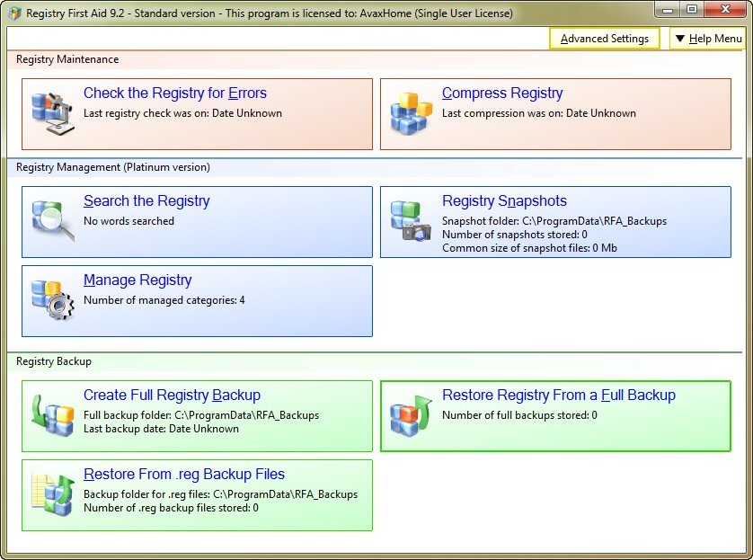
Task: Click the Compress Registry cubes icon
Action: tap(411, 113)
